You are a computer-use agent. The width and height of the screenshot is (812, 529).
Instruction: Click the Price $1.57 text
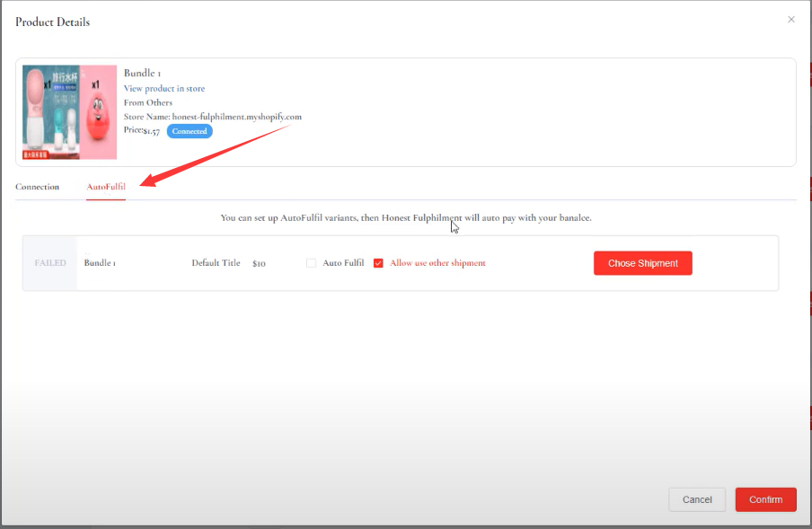pos(142,131)
